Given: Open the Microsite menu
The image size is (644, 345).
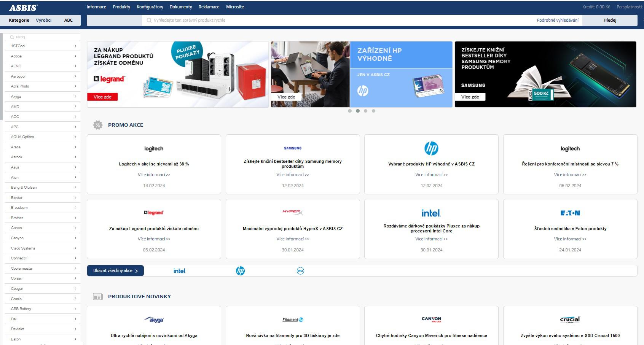Looking at the screenshot, I should coord(235,7).
